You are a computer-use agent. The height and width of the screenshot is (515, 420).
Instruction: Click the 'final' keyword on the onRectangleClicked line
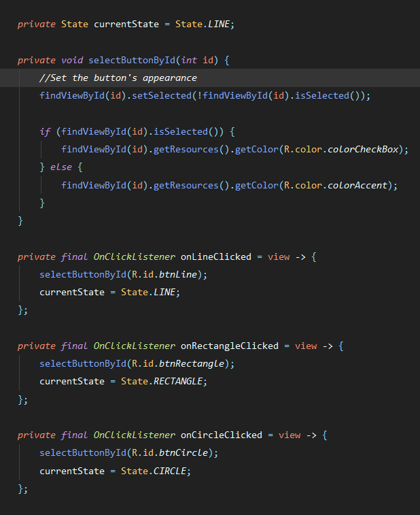click(x=75, y=346)
